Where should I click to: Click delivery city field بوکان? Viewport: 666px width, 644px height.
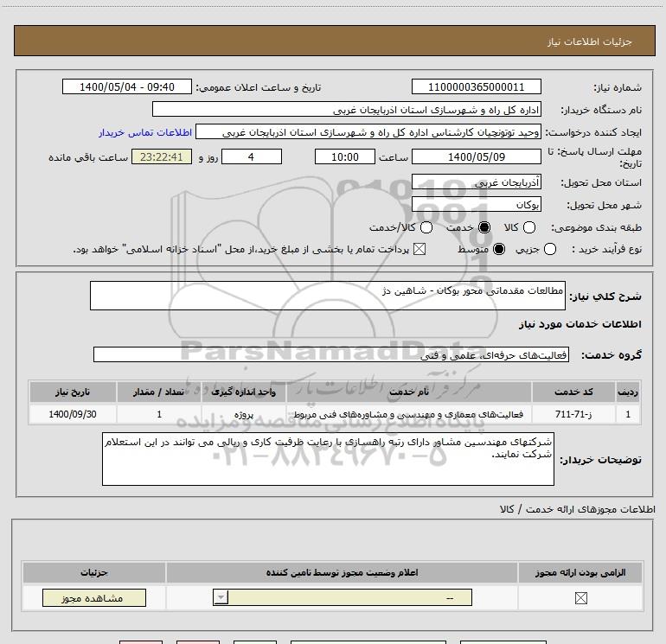[x=476, y=204]
